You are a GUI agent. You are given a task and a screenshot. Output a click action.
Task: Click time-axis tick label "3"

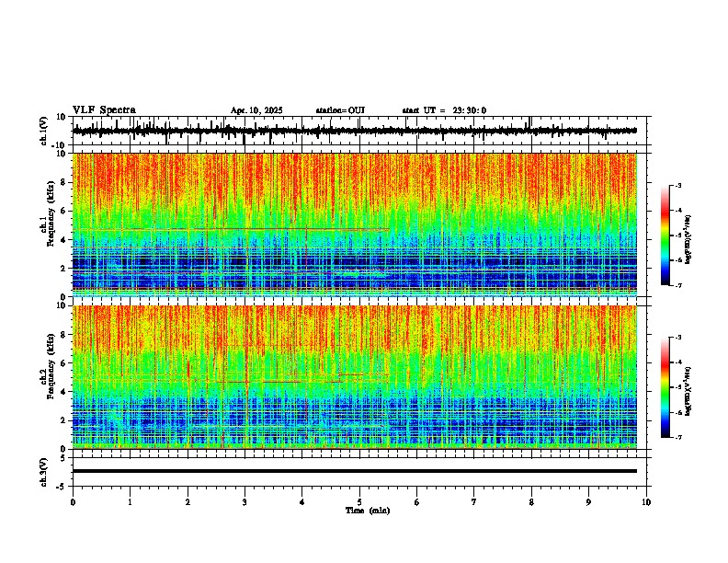(x=245, y=502)
